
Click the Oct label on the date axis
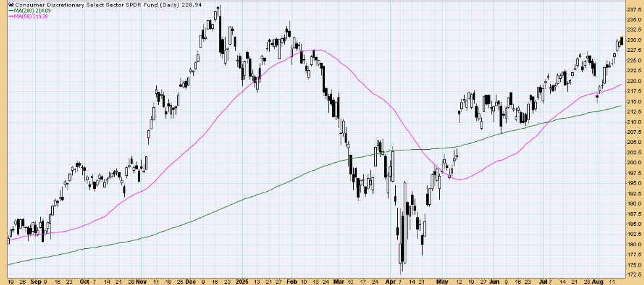(x=83, y=282)
